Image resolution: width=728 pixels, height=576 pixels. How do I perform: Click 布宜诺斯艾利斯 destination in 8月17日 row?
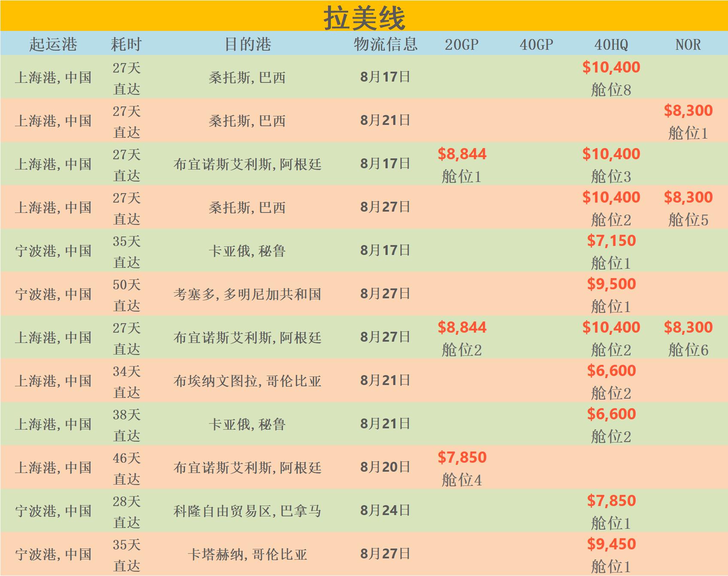248,164
